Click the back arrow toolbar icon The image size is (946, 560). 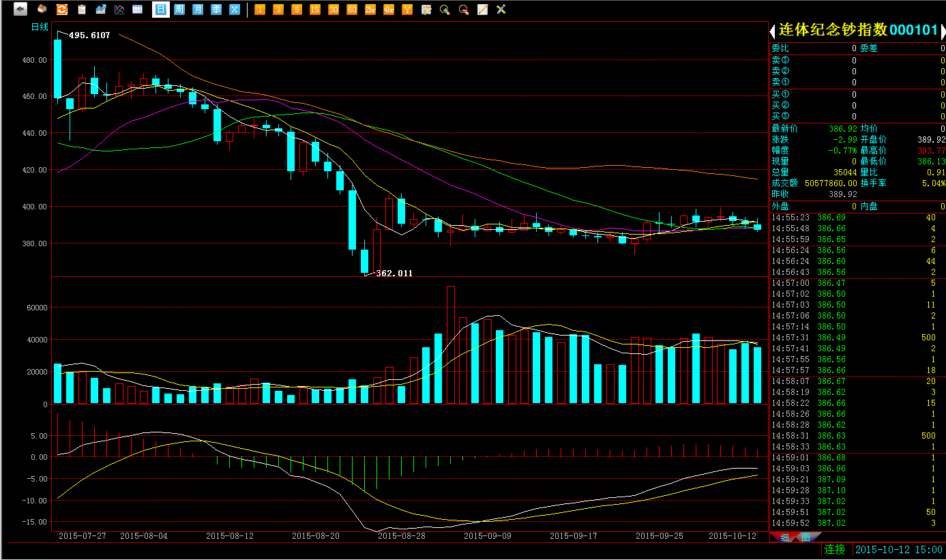point(20,10)
